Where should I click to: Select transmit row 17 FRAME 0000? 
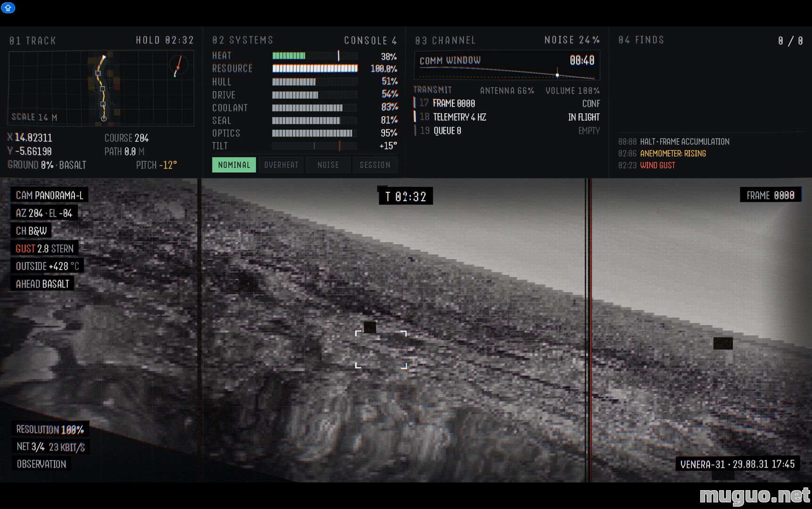[x=507, y=103]
